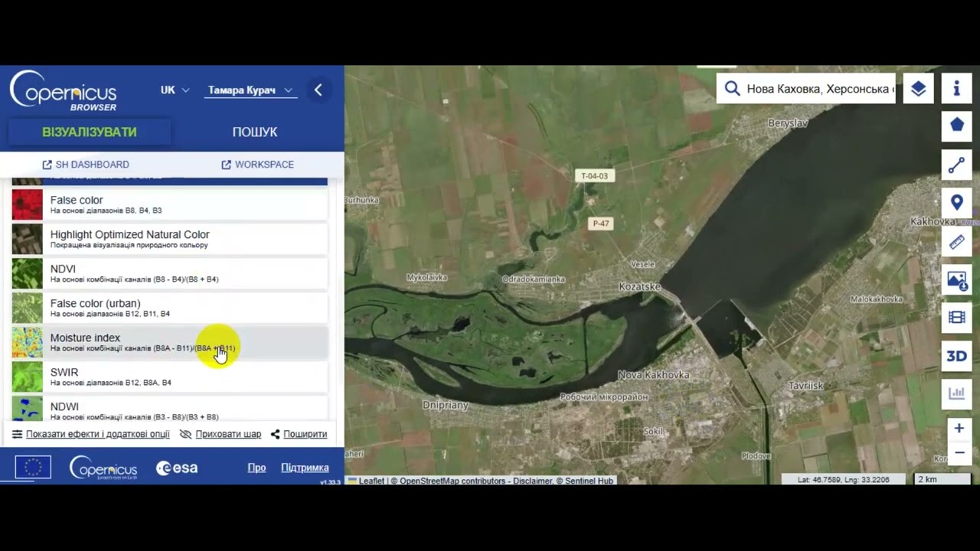Open the download image tool
Screen dimensions: 980x551
coord(956,280)
